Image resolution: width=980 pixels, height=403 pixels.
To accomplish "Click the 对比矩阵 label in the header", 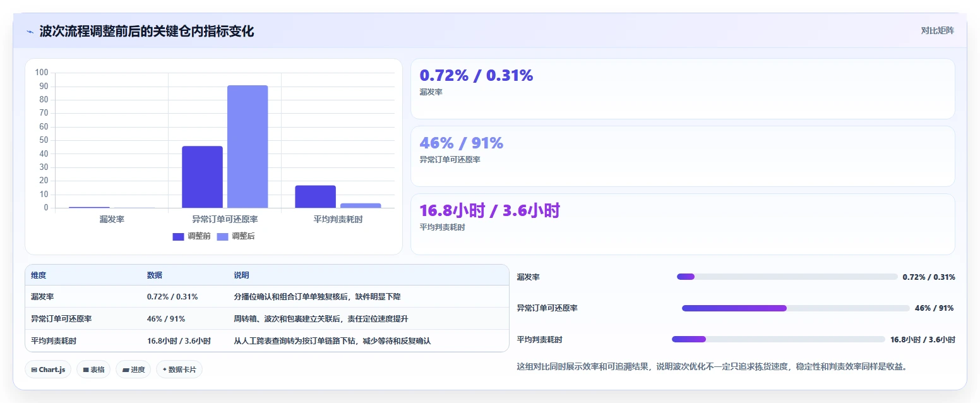I will pyautogui.click(x=938, y=30).
